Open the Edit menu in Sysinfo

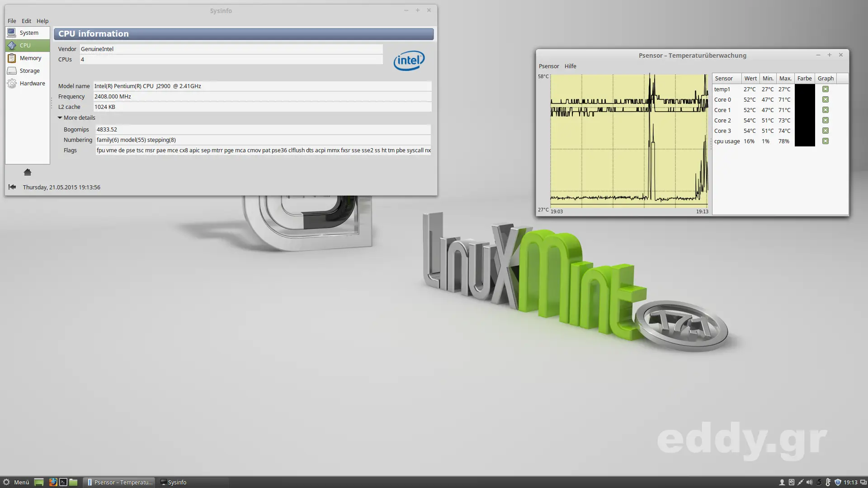click(x=26, y=21)
